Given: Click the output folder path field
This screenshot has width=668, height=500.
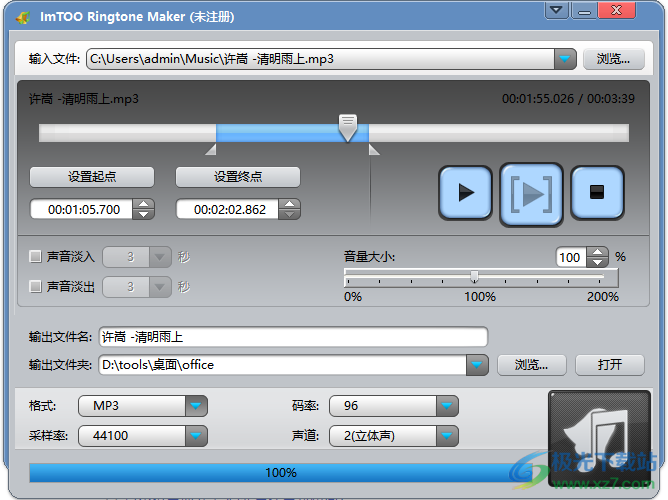Looking at the screenshot, I should coord(283,365).
